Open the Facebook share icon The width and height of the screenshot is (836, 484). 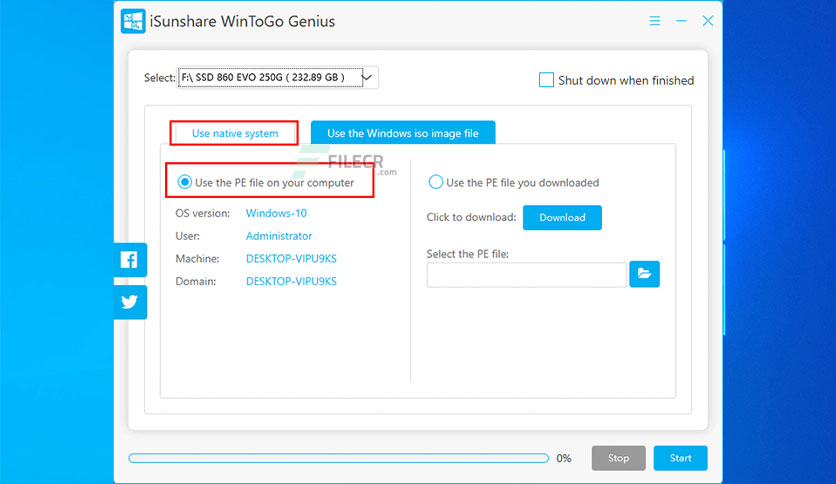(x=130, y=260)
